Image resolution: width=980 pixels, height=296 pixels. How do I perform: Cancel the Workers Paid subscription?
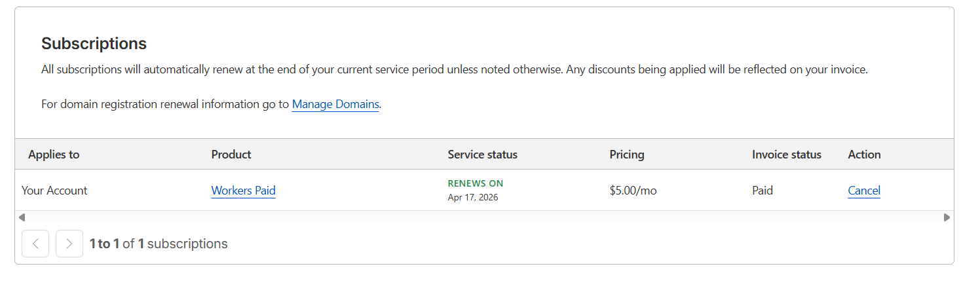pyautogui.click(x=863, y=191)
